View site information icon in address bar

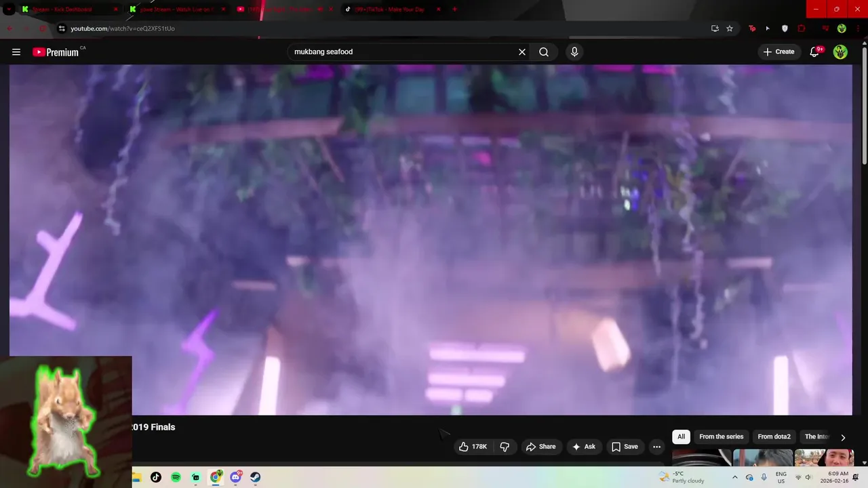pyautogui.click(x=62, y=28)
